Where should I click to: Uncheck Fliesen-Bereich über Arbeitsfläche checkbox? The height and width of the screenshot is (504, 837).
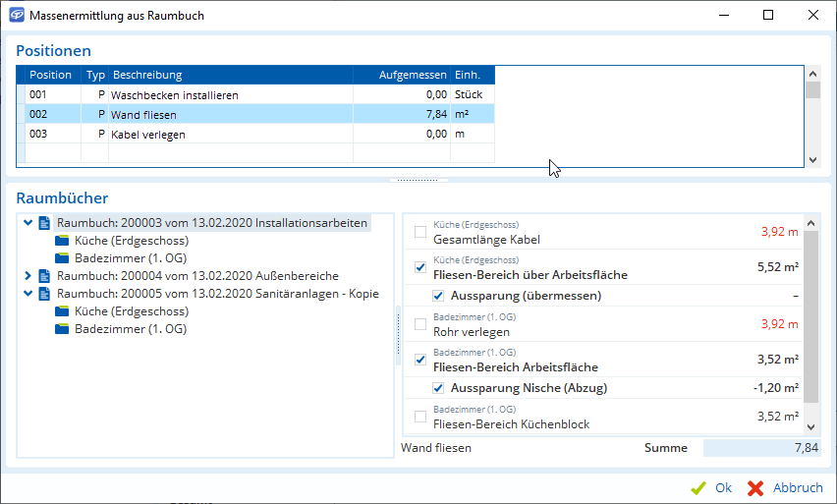pyautogui.click(x=420, y=267)
